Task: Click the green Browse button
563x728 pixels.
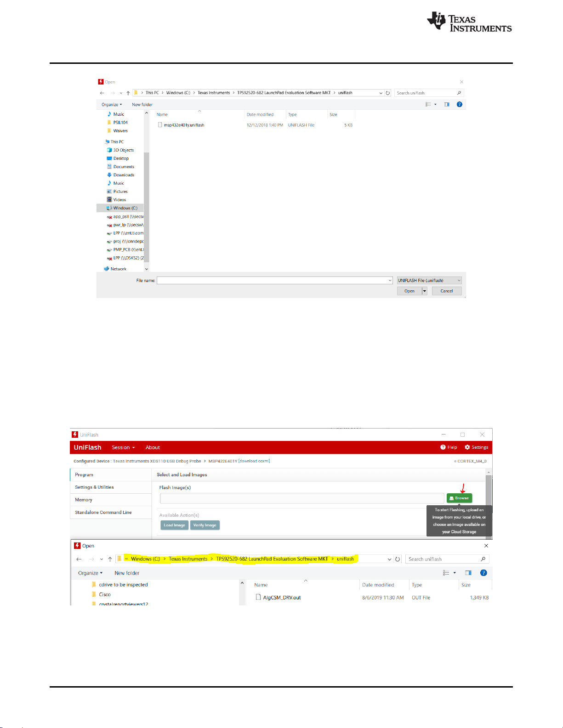Action: tap(459, 498)
